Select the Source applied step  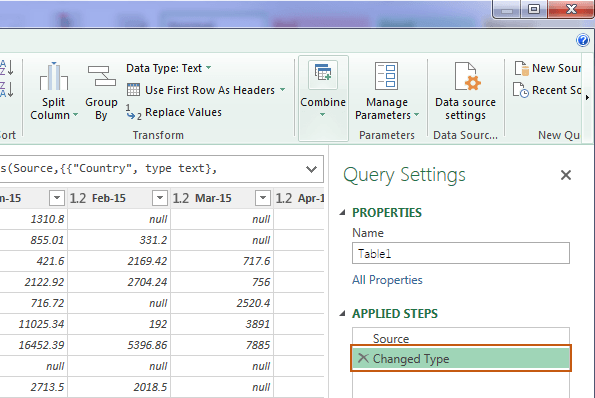point(461,338)
